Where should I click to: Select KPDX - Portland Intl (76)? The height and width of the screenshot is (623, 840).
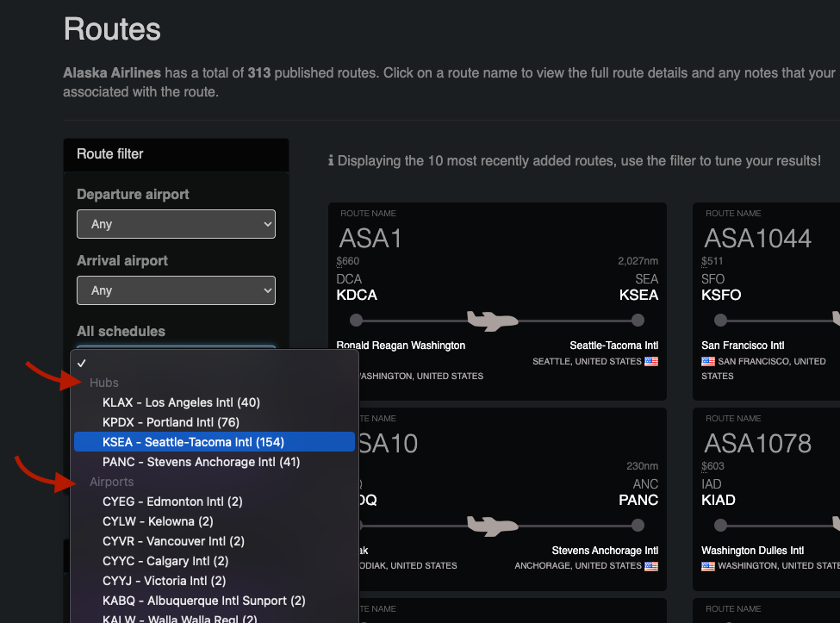(x=215, y=422)
